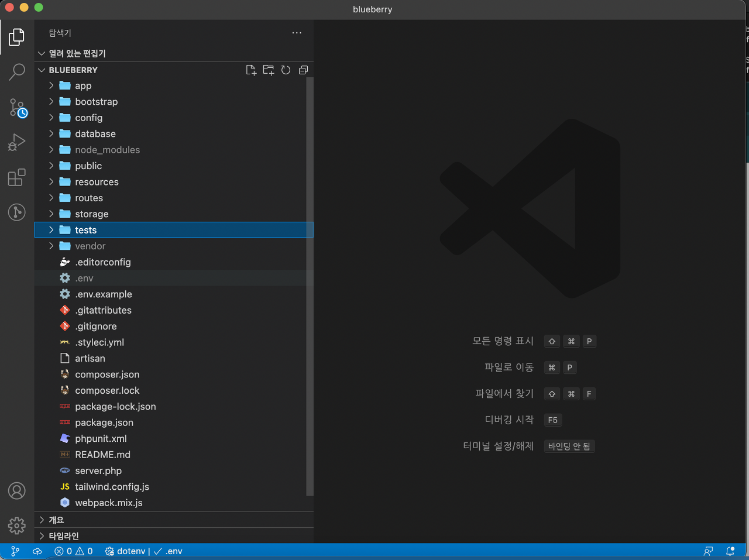This screenshot has height=560, width=749.
Task: Expand the storage folder
Action: 174,214
